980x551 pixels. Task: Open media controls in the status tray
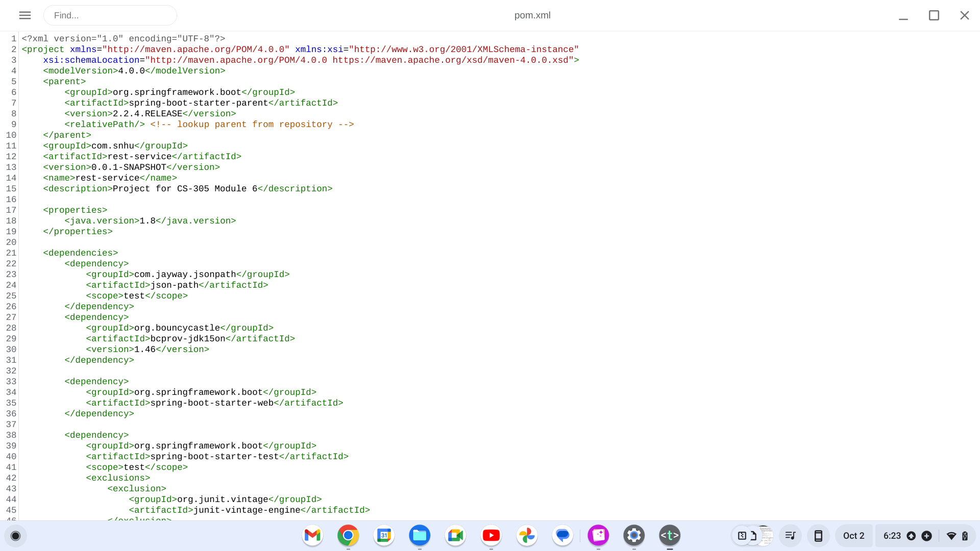click(791, 536)
